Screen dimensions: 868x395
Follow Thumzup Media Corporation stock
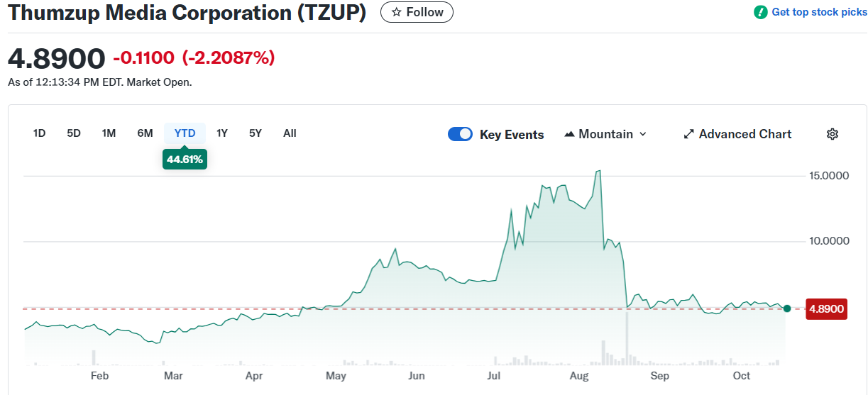coord(417,12)
